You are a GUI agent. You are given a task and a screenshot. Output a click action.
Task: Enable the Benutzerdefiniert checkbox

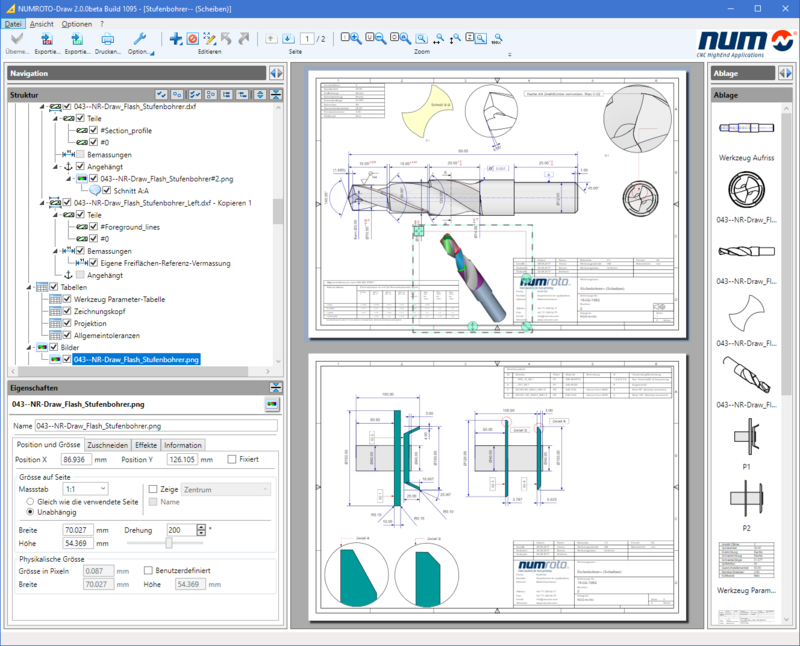tap(149, 571)
